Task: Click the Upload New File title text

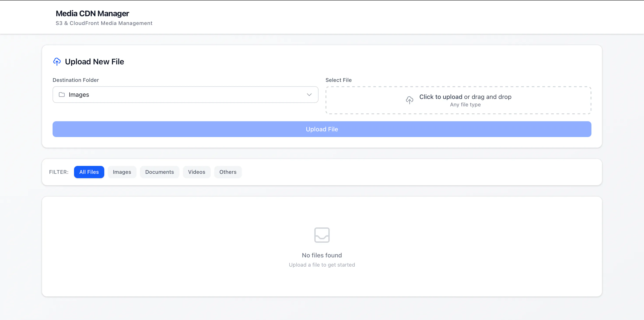Action: (94, 62)
